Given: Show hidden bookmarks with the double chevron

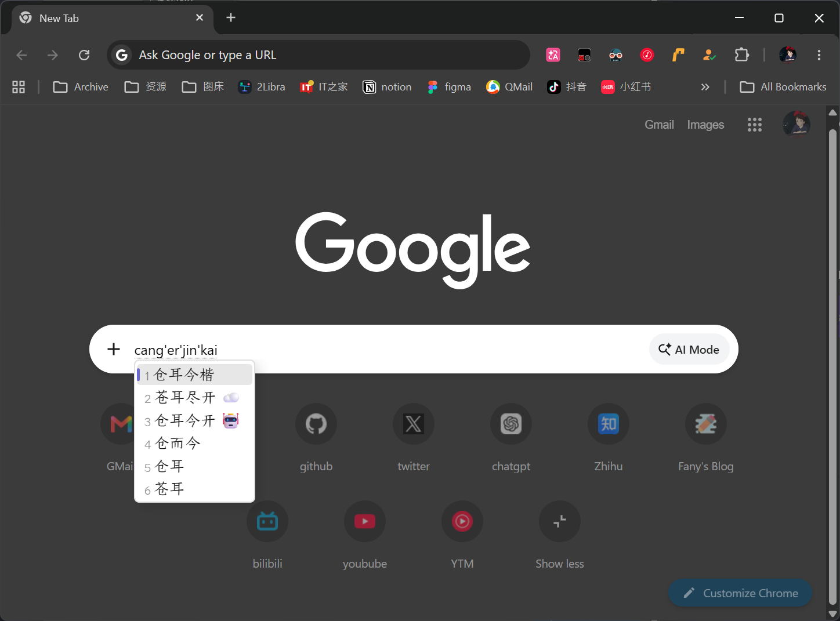Looking at the screenshot, I should pos(705,87).
